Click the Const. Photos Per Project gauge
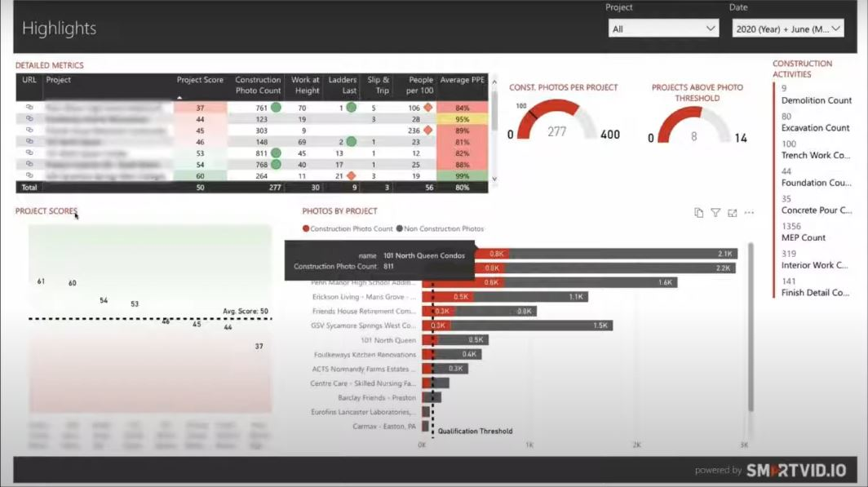This screenshot has height=487, width=868. coord(557,120)
